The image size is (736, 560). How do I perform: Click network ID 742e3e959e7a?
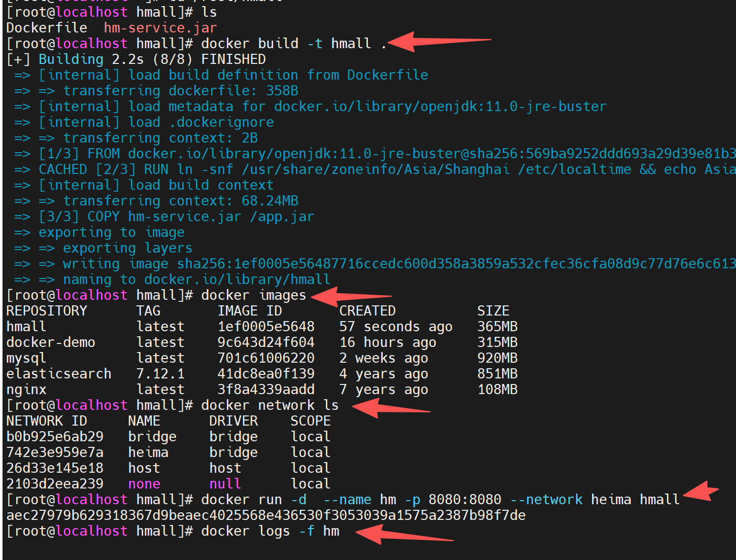point(55,452)
